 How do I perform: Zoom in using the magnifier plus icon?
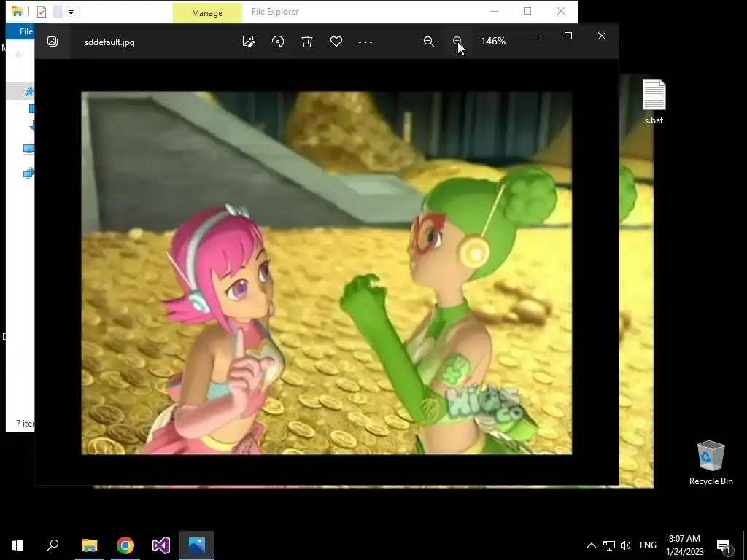457,42
